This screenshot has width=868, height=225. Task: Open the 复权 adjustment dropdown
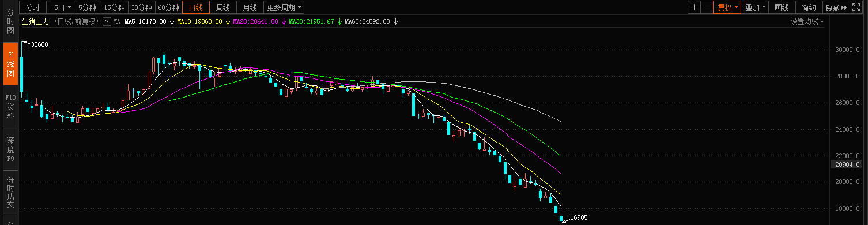coord(727,7)
